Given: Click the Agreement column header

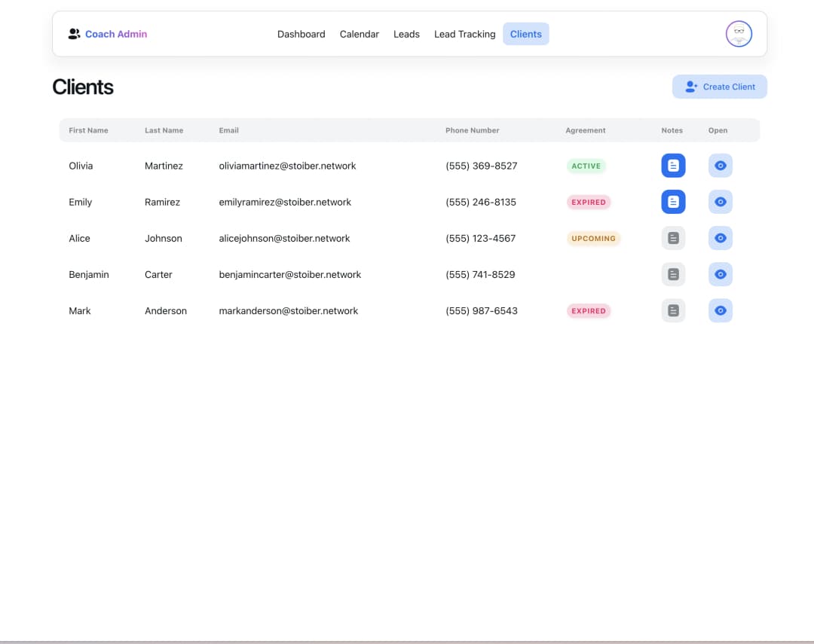Looking at the screenshot, I should tap(585, 130).
